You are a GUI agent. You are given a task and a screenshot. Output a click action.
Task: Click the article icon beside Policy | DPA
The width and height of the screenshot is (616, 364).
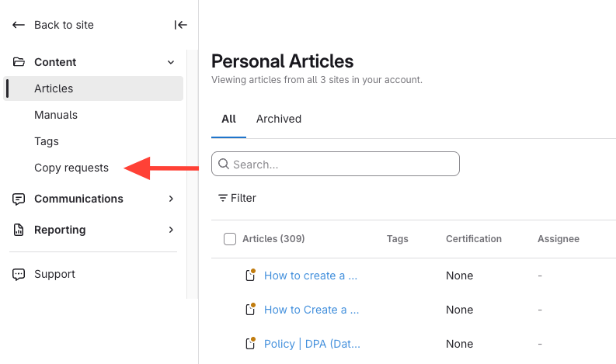250,343
